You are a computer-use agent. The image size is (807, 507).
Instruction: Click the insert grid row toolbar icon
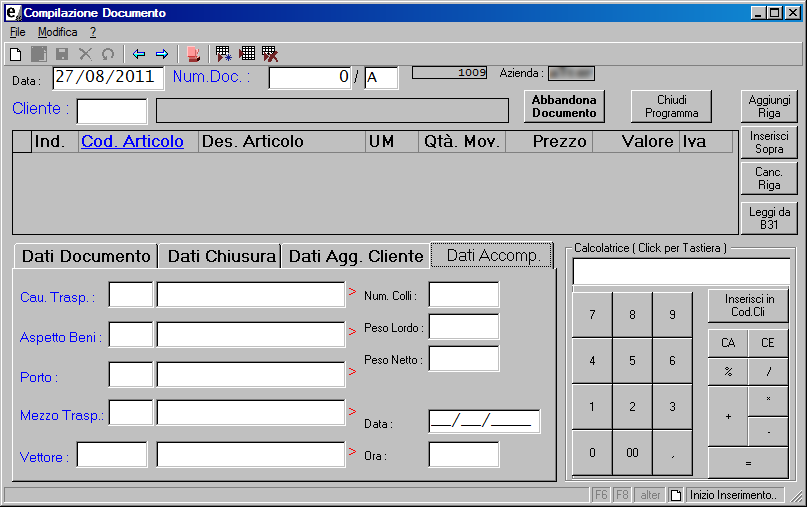[x=247, y=54]
